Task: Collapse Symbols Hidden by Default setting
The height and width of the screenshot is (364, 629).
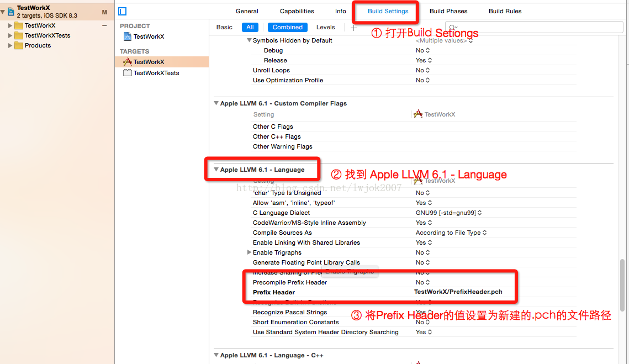Action: (x=249, y=40)
